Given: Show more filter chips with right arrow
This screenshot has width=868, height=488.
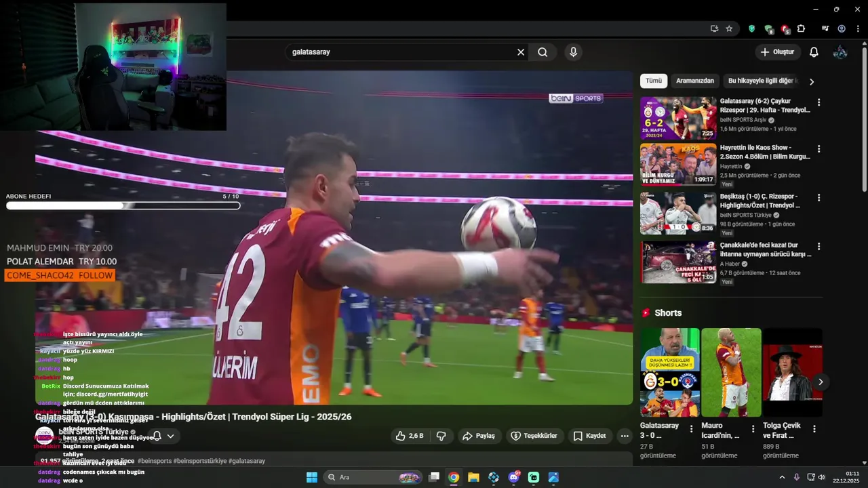Looking at the screenshot, I should (812, 81).
